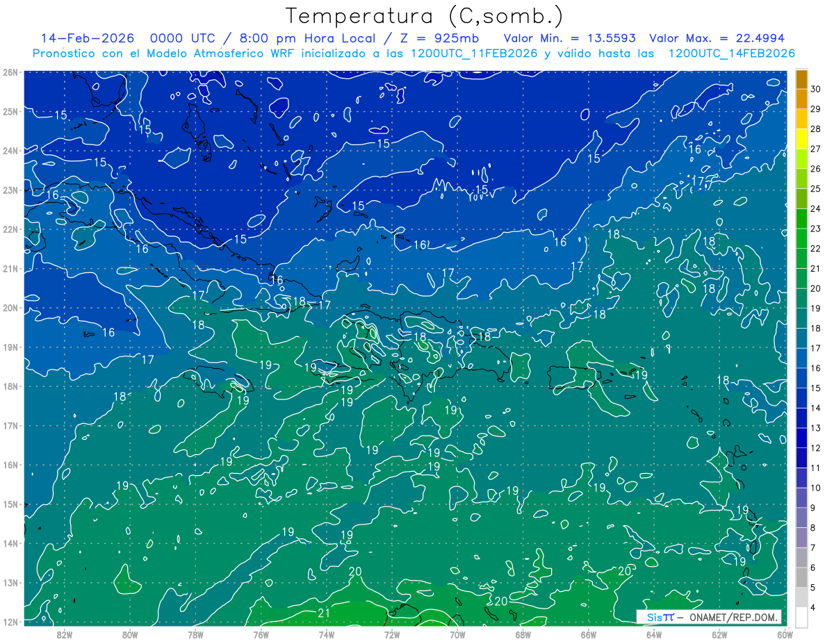Click the white bottom swatch below 4
Screen dimensions: 834x644
802,617
